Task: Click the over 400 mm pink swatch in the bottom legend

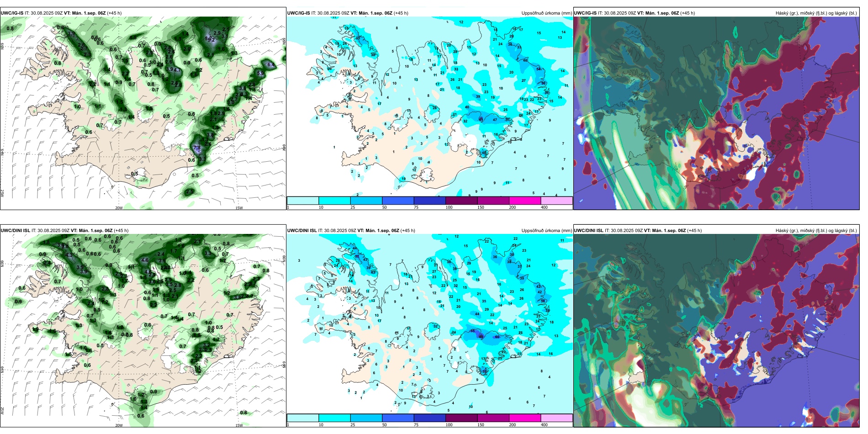Action: click(556, 418)
